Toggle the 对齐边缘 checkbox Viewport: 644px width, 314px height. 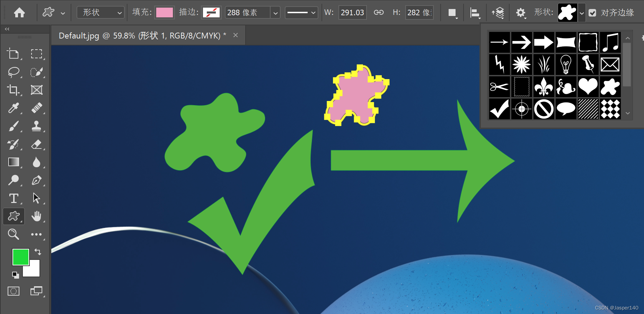click(x=593, y=13)
